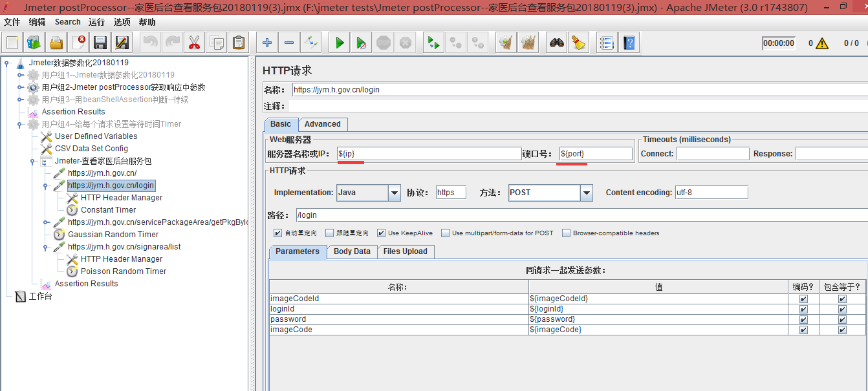Viewport: 868px width, 391px height.
Task: Open the Search menu
Action: (x=68, y=22)
